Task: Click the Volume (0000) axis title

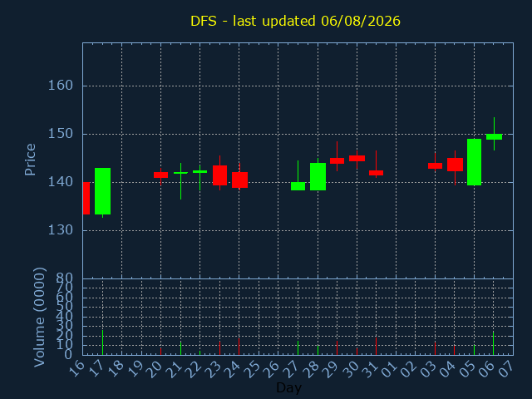Action: 39,318
